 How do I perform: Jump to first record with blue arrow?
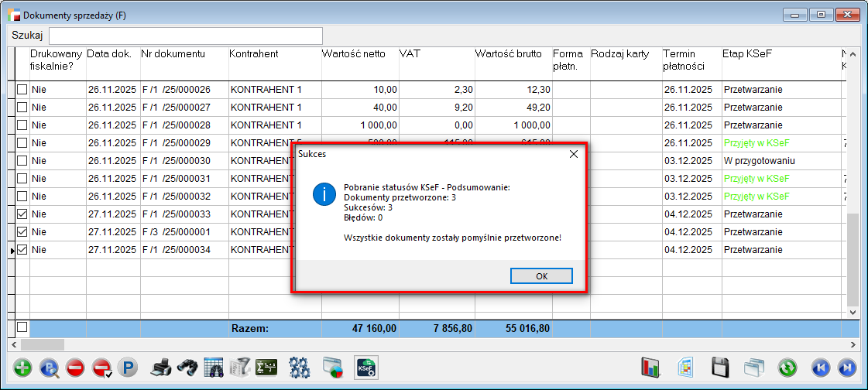click(820, 368)
